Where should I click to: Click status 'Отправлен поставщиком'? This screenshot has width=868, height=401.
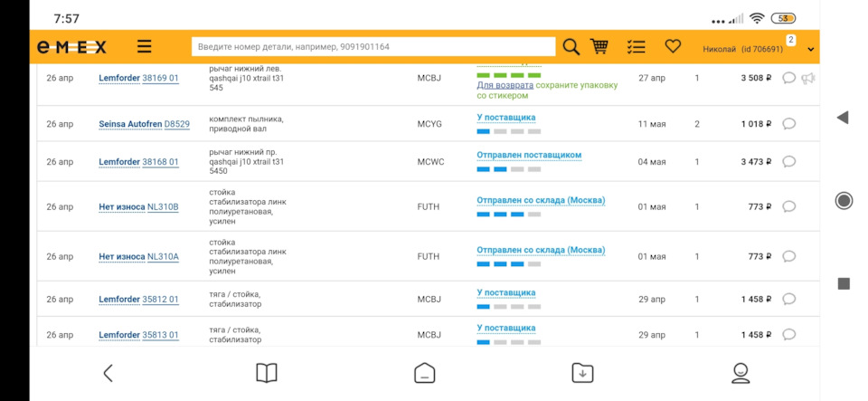tap(529, 155)
